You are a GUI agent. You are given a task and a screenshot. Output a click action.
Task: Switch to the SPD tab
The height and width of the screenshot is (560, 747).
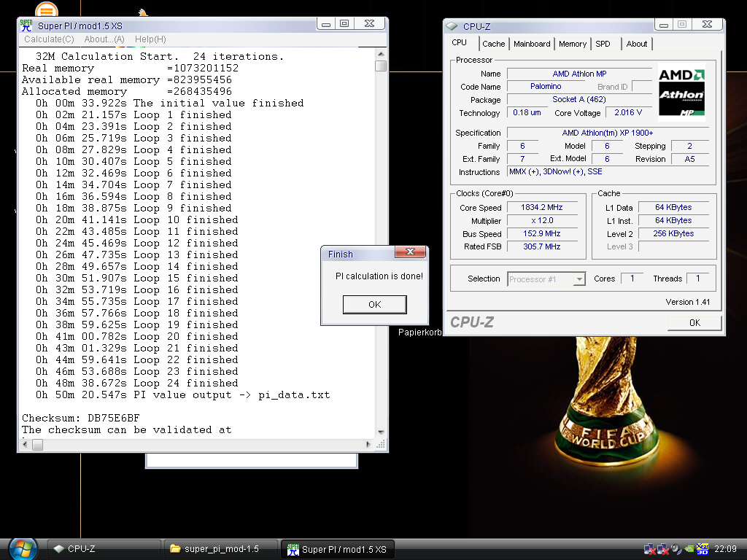pyautogui.click(x=603, y=44)
